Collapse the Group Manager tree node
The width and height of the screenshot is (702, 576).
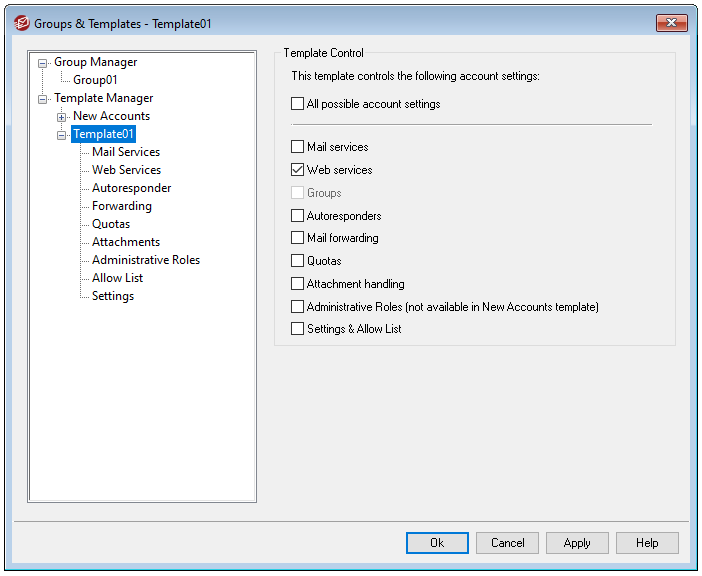pos(43,63)
